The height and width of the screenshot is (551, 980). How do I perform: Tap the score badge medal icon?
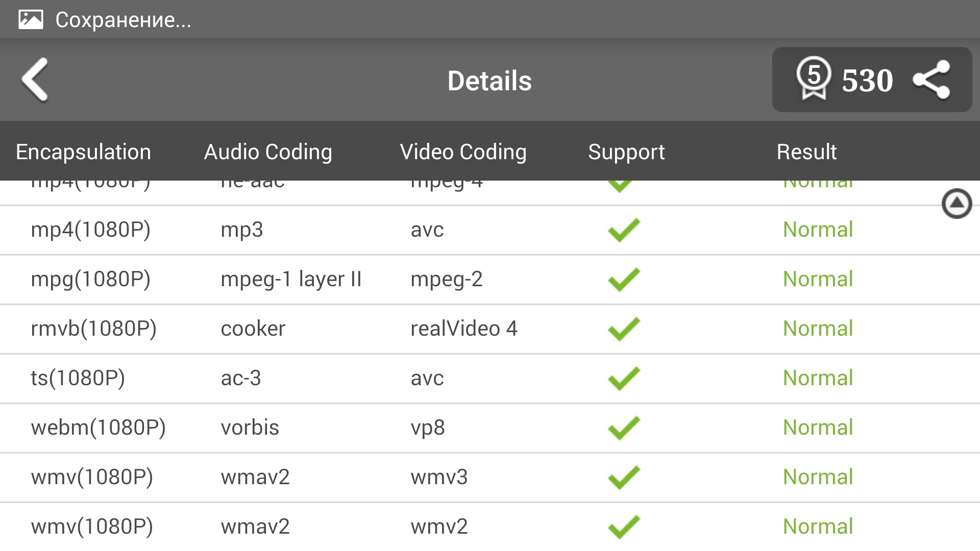click(814, 79)
